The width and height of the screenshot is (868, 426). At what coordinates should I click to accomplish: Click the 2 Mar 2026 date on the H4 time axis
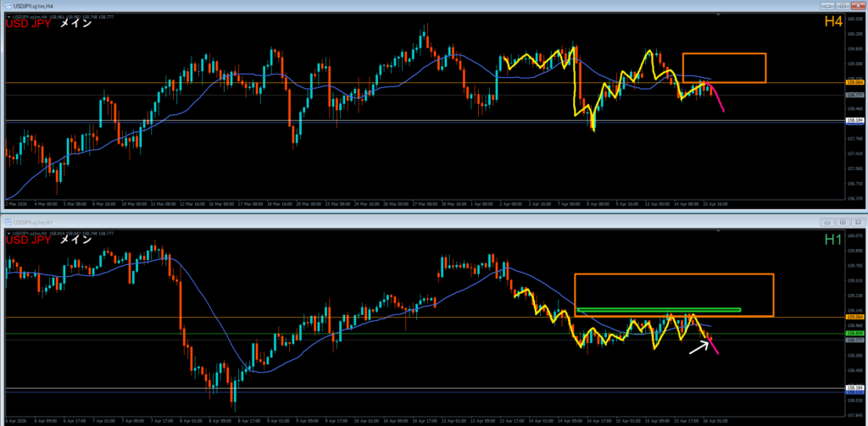15,203
